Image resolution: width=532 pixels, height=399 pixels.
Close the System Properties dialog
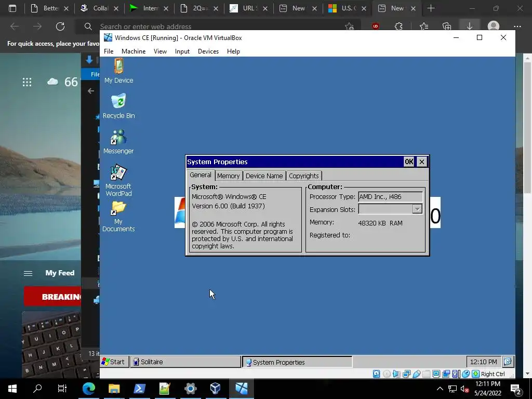(x=422, y=162)
